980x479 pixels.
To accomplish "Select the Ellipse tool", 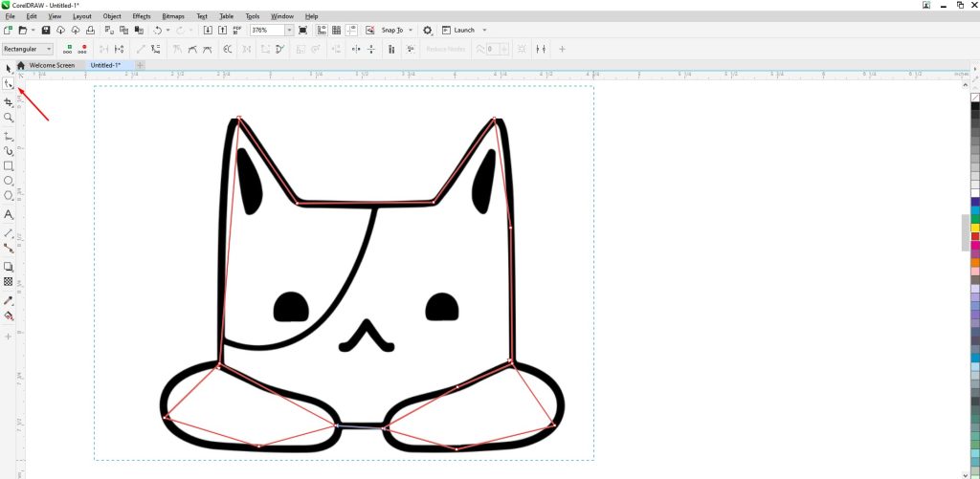I will [8, 181].
